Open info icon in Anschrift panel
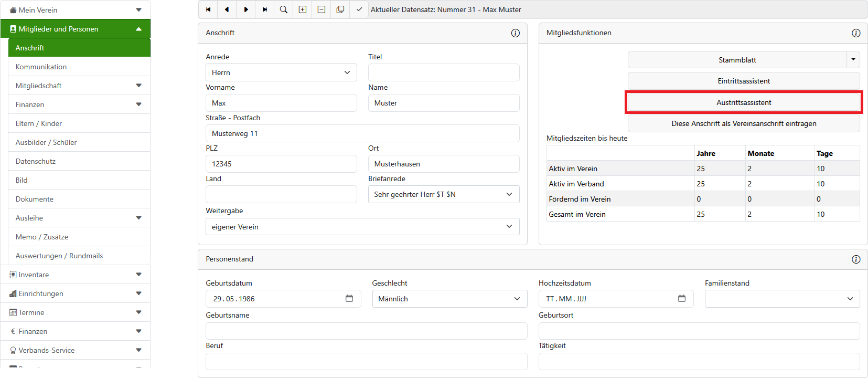 point(516,33)
